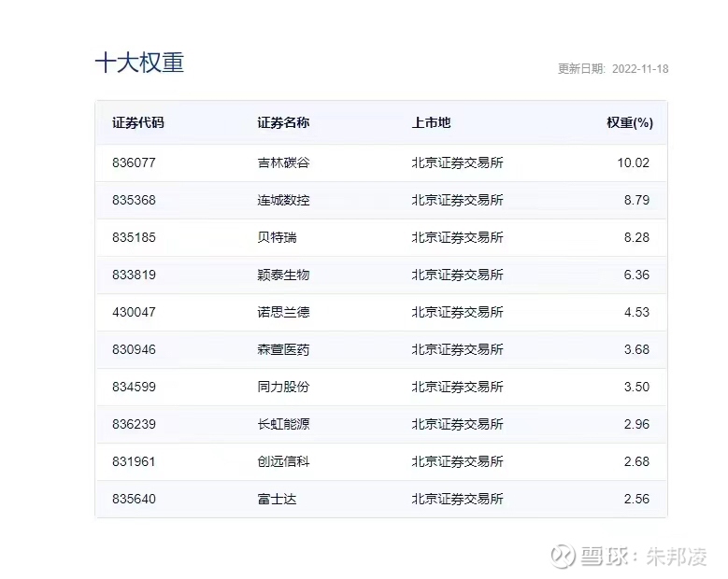Click the 创远信科 stock name

click(x=283, y=461)
